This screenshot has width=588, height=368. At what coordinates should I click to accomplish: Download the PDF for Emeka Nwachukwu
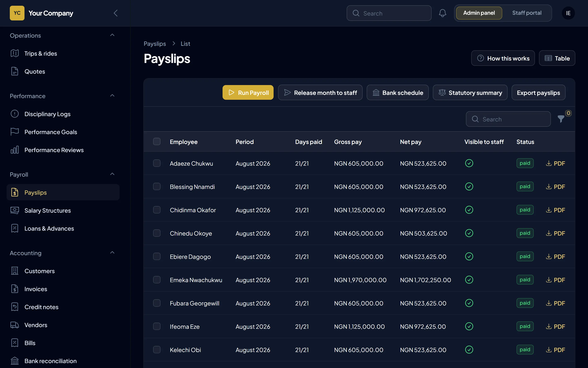click(x=556, y=280)
